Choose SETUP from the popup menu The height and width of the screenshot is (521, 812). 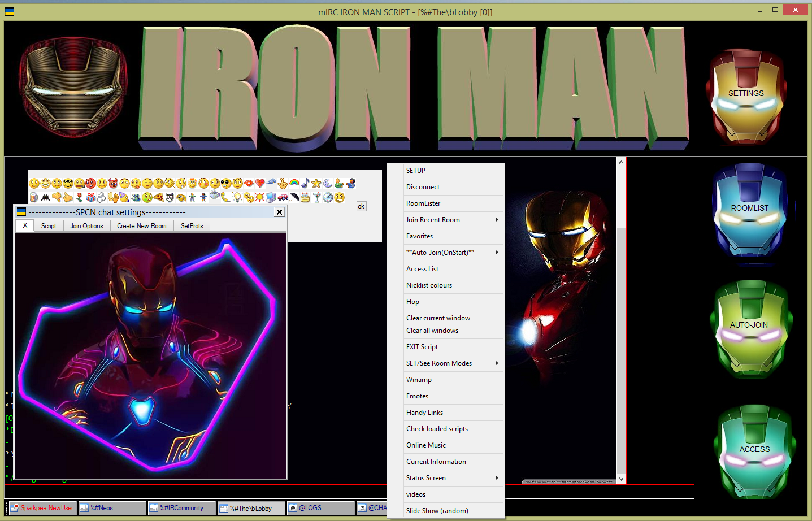[x=446, y=171]
